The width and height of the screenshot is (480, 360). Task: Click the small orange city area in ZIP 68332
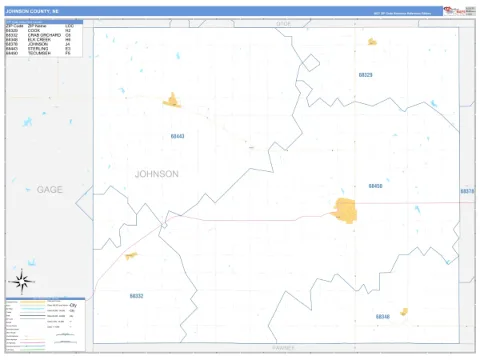131,256
